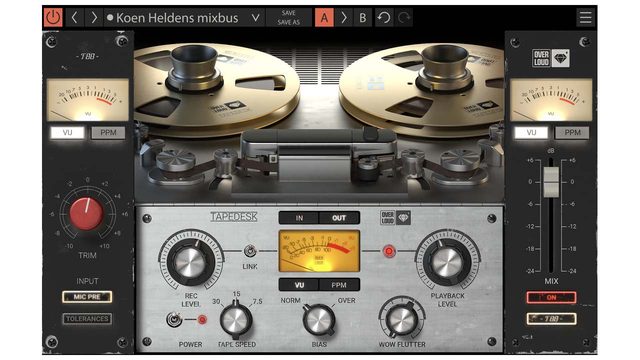Redo the last change
This screenshot has width=640, height=360.
404,18
